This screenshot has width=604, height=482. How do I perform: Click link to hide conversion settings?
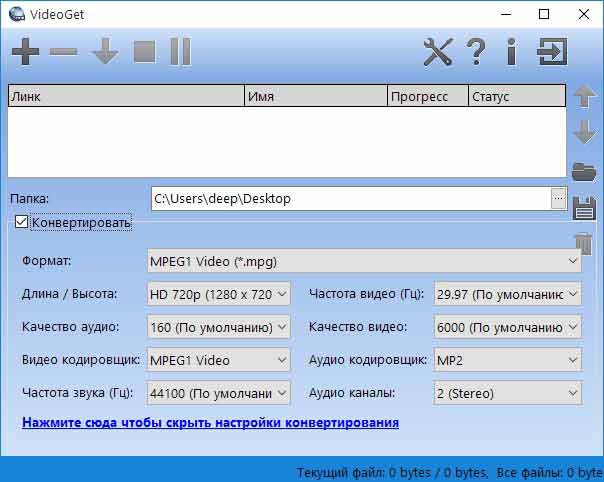210,423
